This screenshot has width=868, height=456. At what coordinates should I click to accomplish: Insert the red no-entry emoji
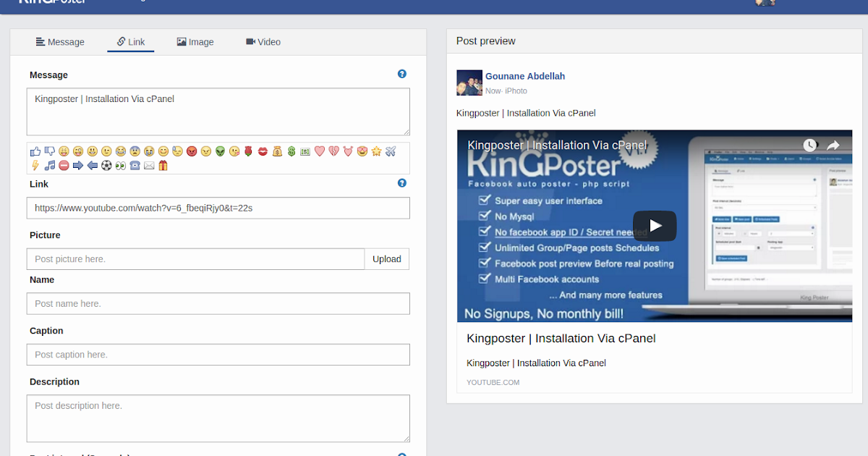point(64,165)
